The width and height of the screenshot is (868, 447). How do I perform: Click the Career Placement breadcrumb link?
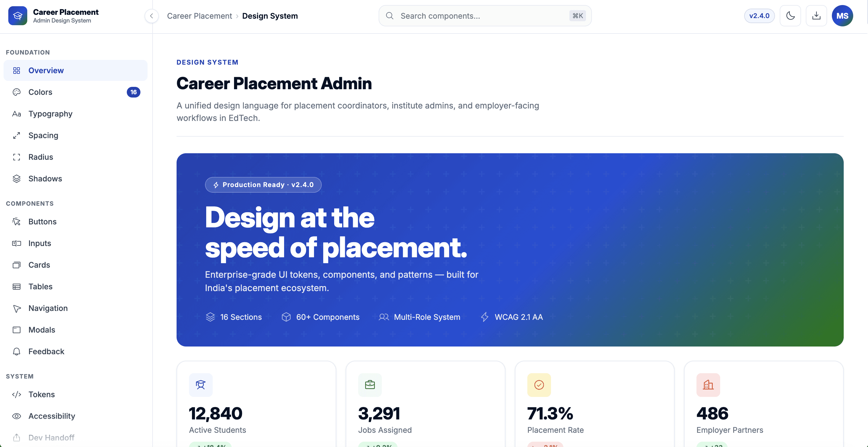point(199,16)
